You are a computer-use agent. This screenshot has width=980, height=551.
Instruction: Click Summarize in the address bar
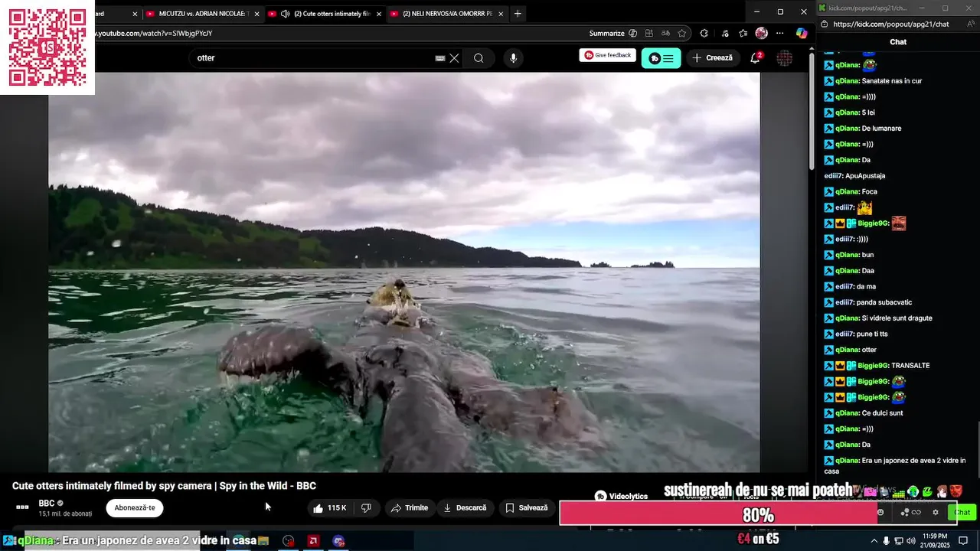coord(607,34)
